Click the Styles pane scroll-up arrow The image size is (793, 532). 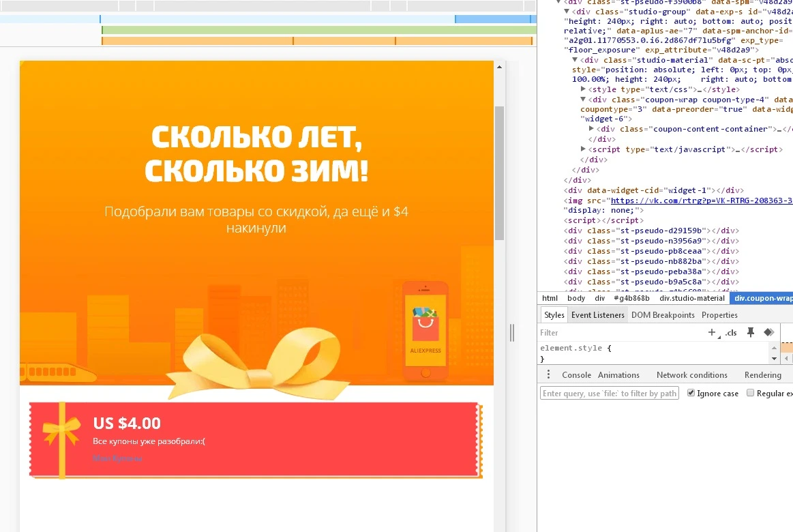point(774,347)
